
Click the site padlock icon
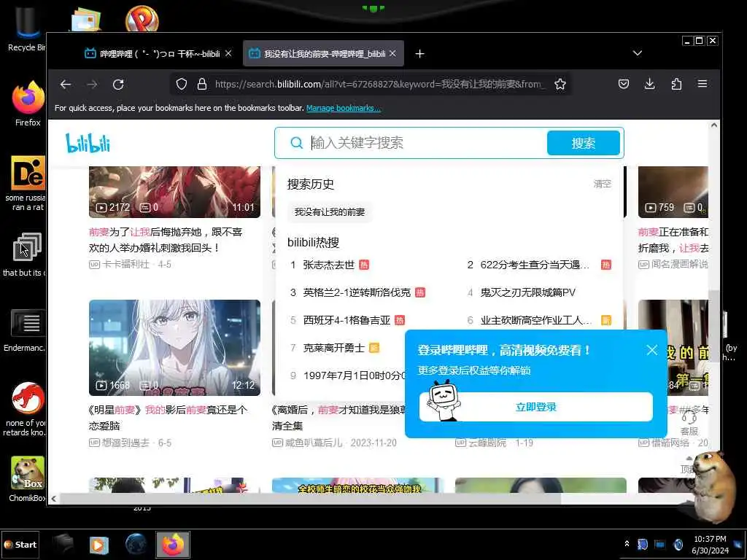pos(202,85)
